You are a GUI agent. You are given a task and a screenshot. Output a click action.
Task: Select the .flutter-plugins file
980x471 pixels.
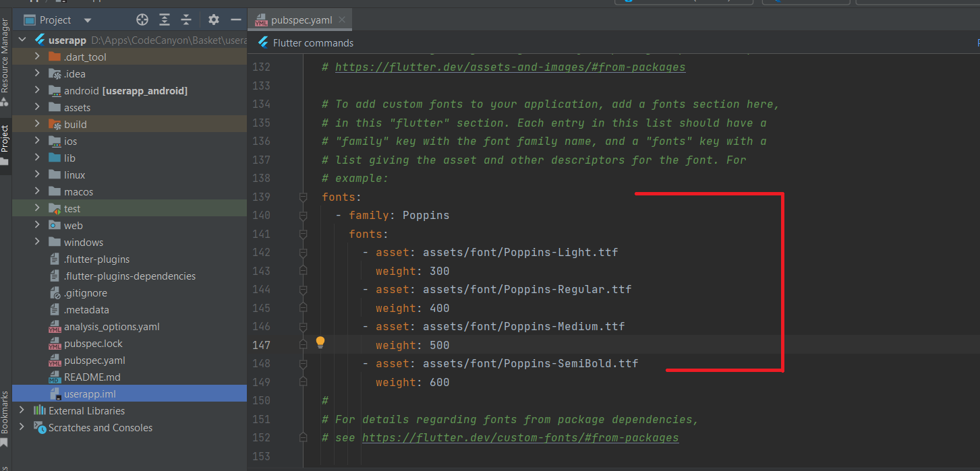pyautogui.click(x=96, y=259)
